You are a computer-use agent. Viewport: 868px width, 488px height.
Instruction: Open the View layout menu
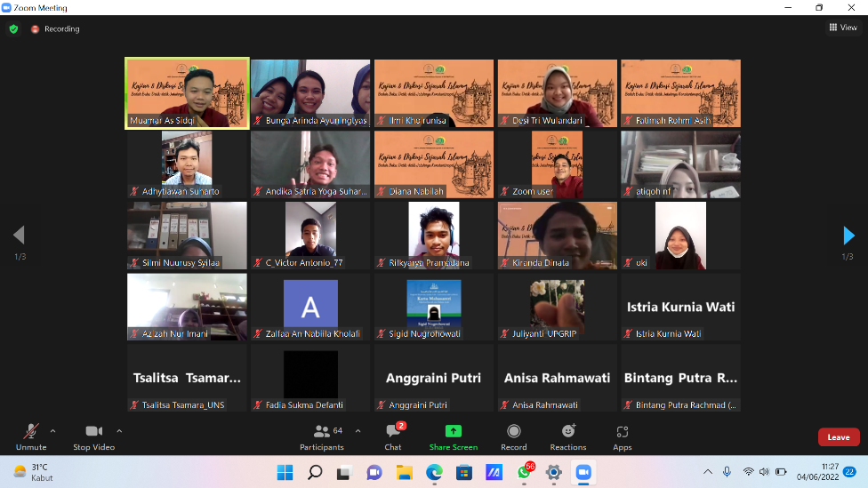[843, 28]
